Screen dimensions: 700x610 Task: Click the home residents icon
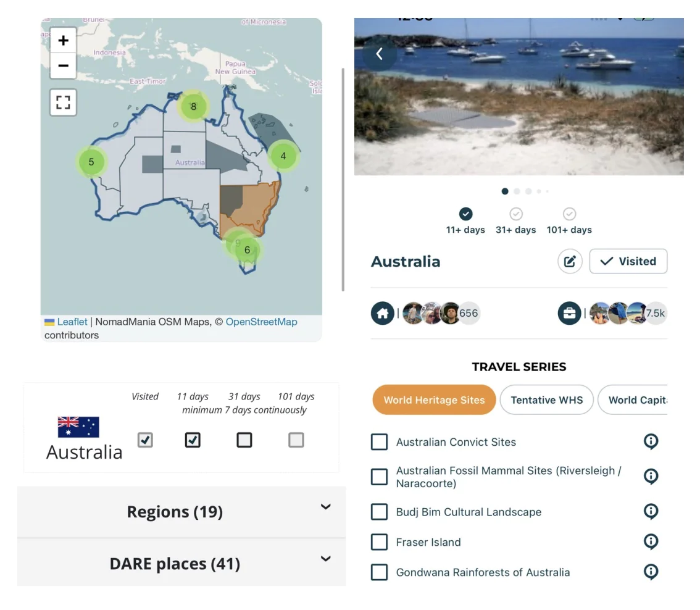382,313
